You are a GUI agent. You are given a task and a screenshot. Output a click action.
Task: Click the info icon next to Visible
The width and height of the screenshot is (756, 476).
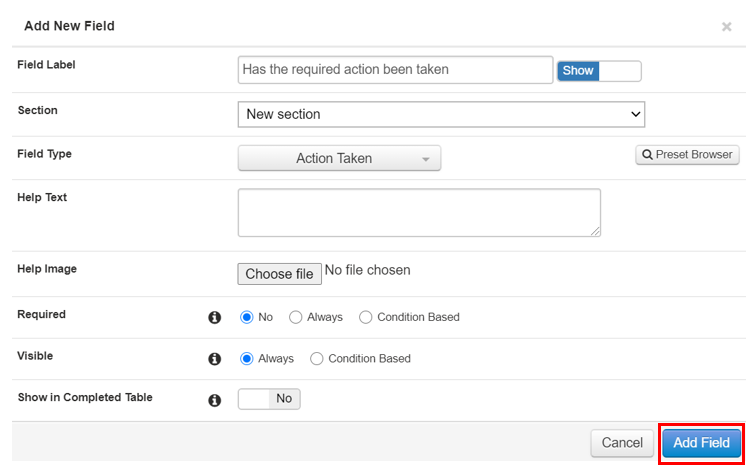(x=214, y=358)
